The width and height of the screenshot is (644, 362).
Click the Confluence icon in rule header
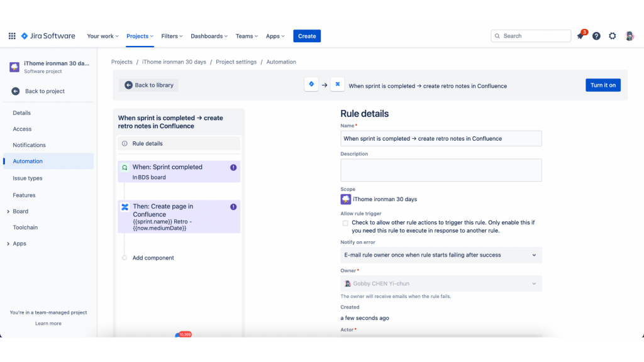tap(338, 84)
